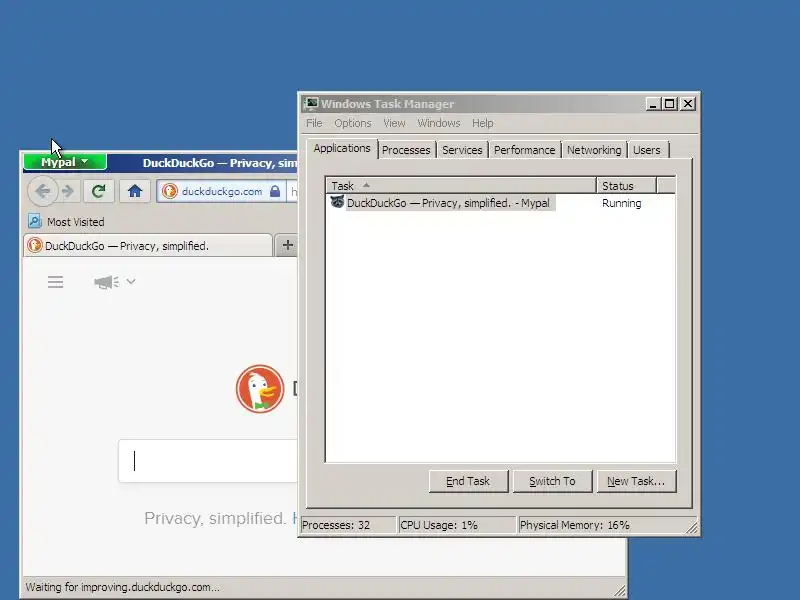800x600 pixels.
Task: Click the 'Privacy, simplified.' tagline text
Action: (215, 518)
